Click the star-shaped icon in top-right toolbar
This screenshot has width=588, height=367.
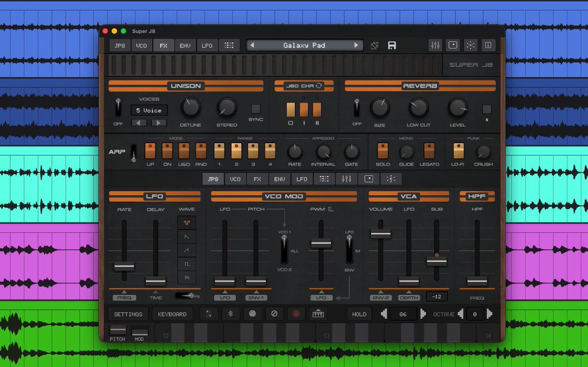(x=470, y=45)
